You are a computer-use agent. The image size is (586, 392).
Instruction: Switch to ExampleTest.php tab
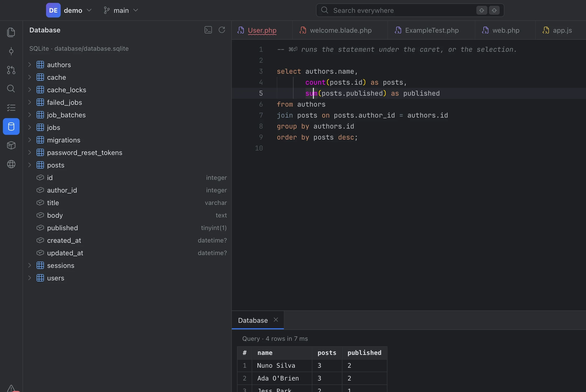pos(432,30)
